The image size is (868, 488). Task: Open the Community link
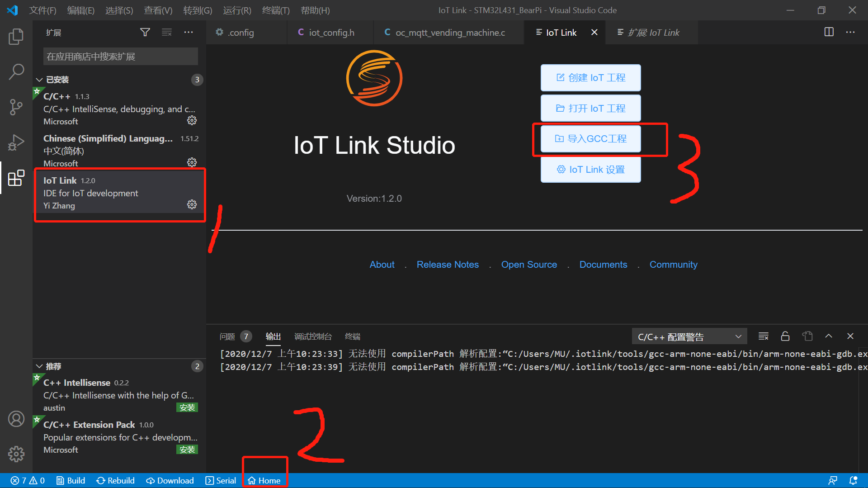(673, 265)
